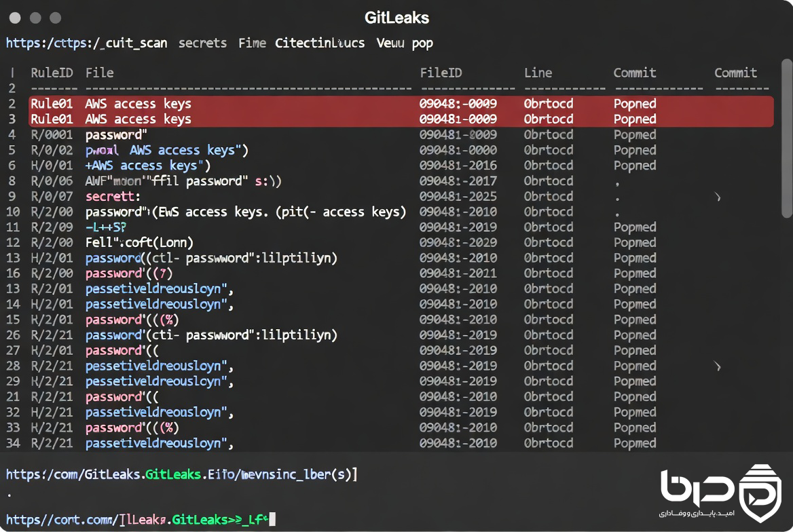Select FileID 090481-2016
This screenshot has height=532, width=793.
(458, 166)
